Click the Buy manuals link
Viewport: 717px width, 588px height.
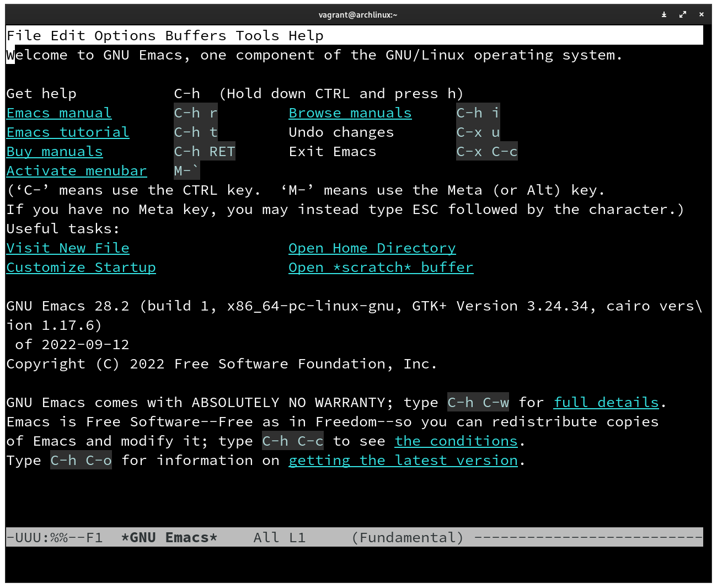[x=55, y=152]
